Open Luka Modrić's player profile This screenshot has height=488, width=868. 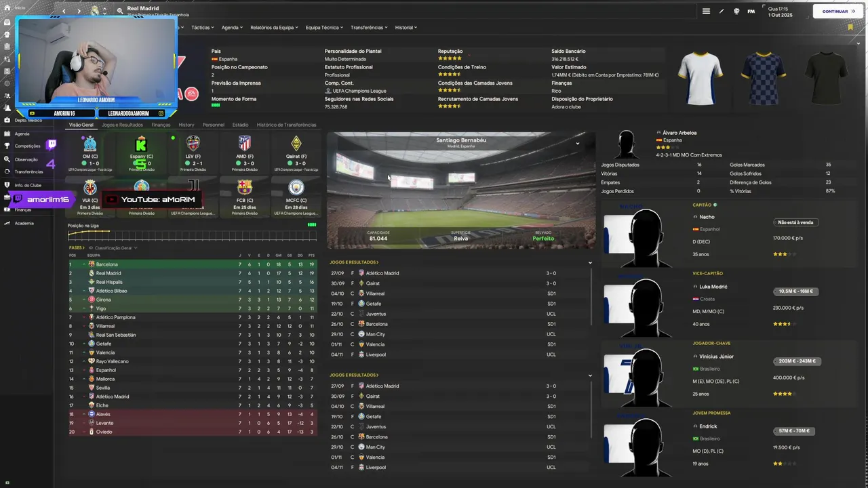pyautogui.click(x=713, y=287)
